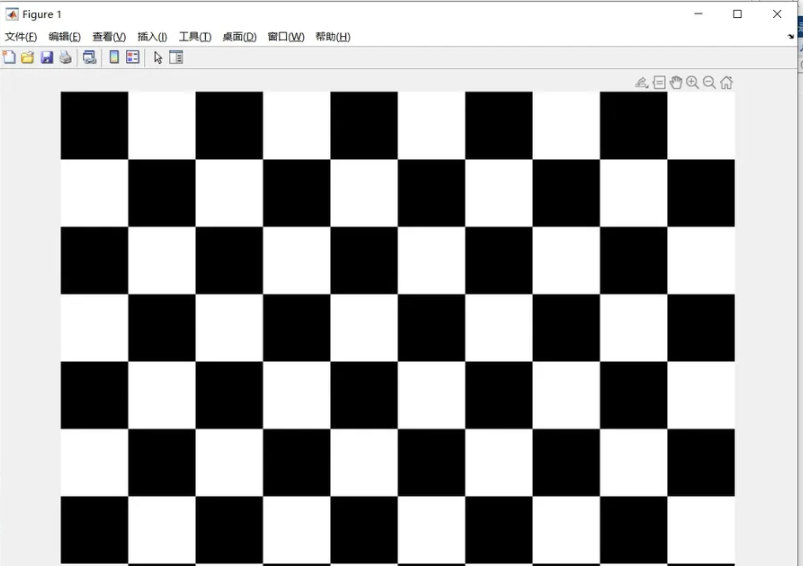This screenshot has width=803, height=566.
Task: Enable data tips in axes toolbar
Action: point(659,82)
